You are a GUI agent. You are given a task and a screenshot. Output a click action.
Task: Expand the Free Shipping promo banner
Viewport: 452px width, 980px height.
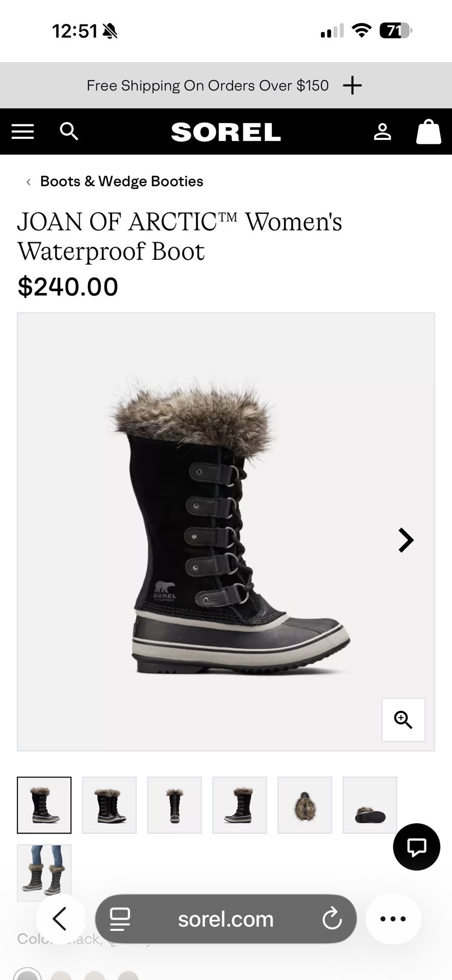tap(352, 85)
